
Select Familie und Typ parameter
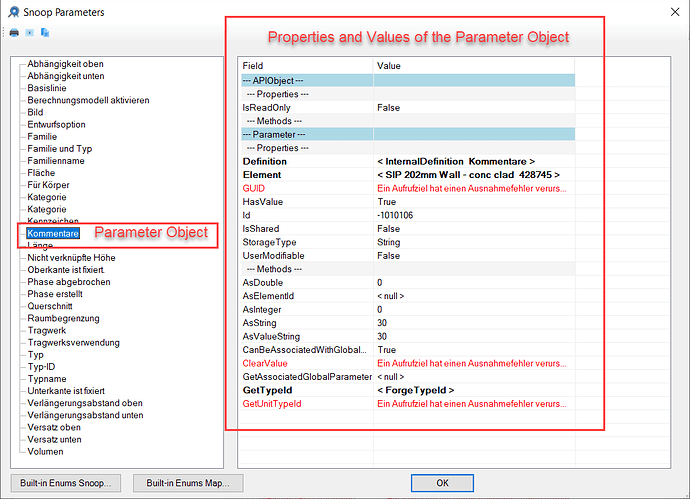[x=60, y=149]
